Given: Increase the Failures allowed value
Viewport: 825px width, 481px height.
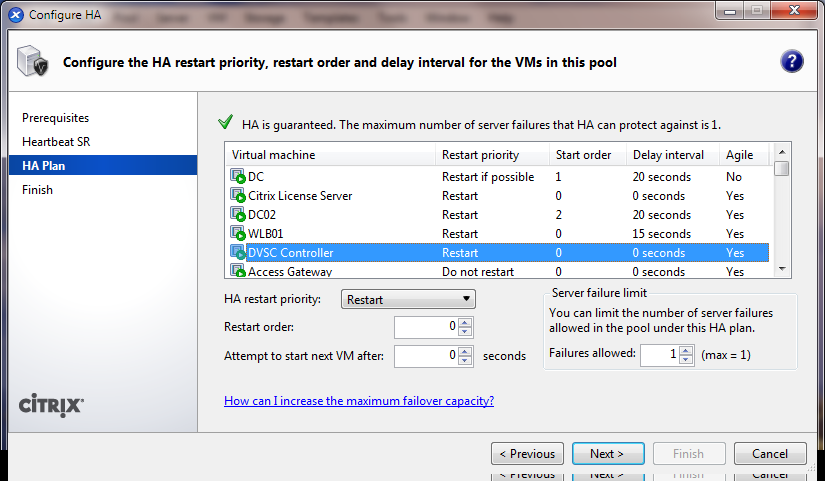Looking at the screenshot, I should click(685, 349).
